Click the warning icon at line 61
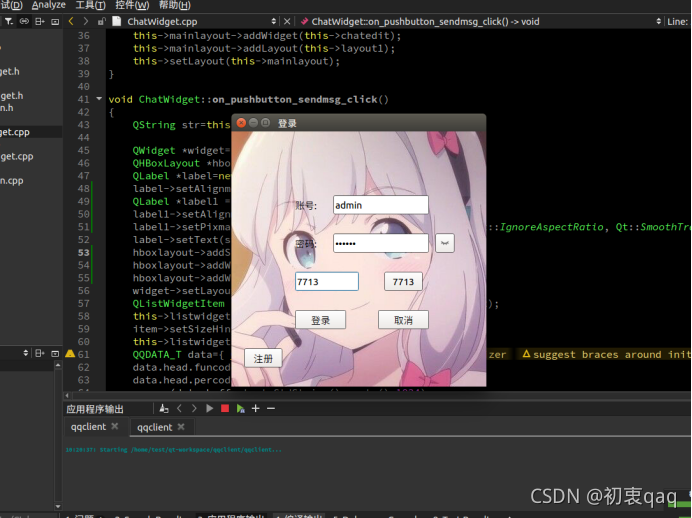Viewport: 692px width, 518px height. (70, 354)
